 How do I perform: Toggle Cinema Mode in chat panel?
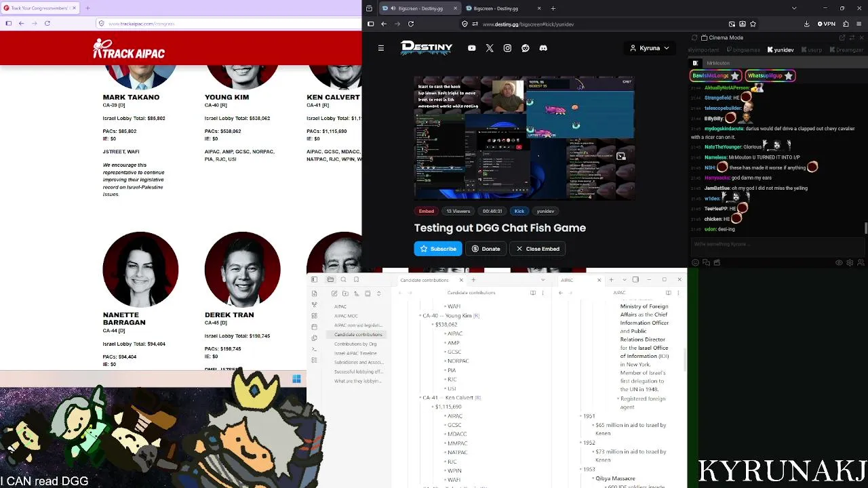click(x=722, y=37)
